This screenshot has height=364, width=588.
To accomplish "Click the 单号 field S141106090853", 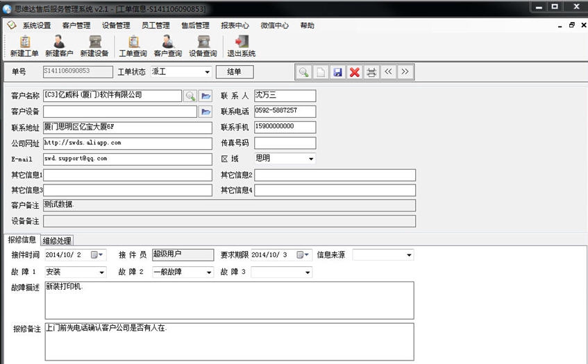I will pyautogui.click(x=78, y=72).
